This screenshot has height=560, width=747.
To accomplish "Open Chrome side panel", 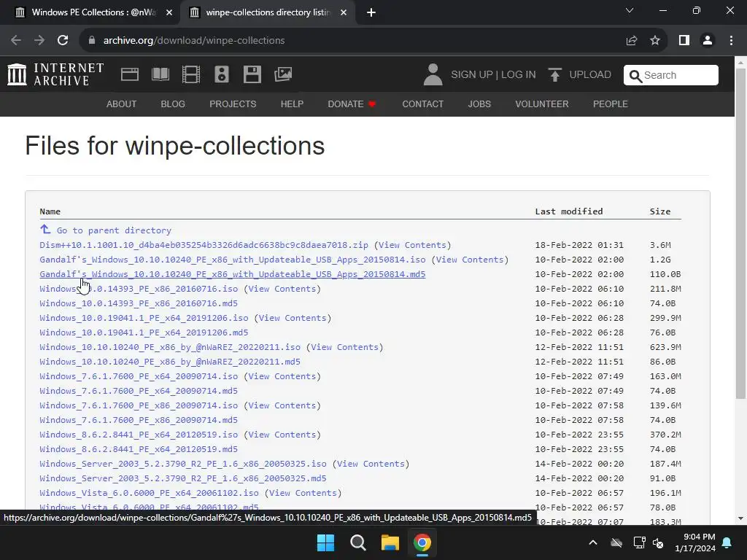I will click(684, 41).
